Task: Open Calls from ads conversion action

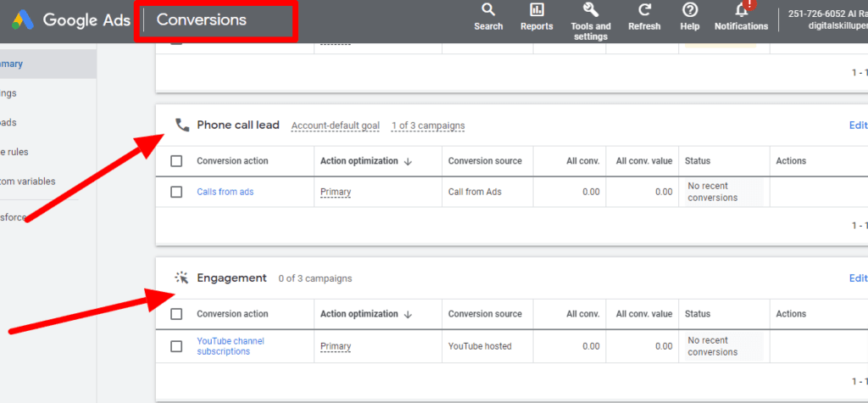Action: 225,192
